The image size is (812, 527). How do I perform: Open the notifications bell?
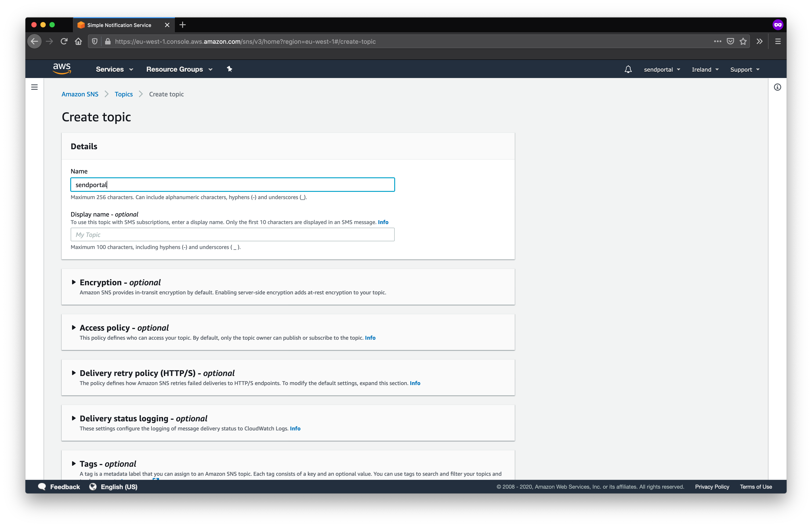tap(628, 69)
